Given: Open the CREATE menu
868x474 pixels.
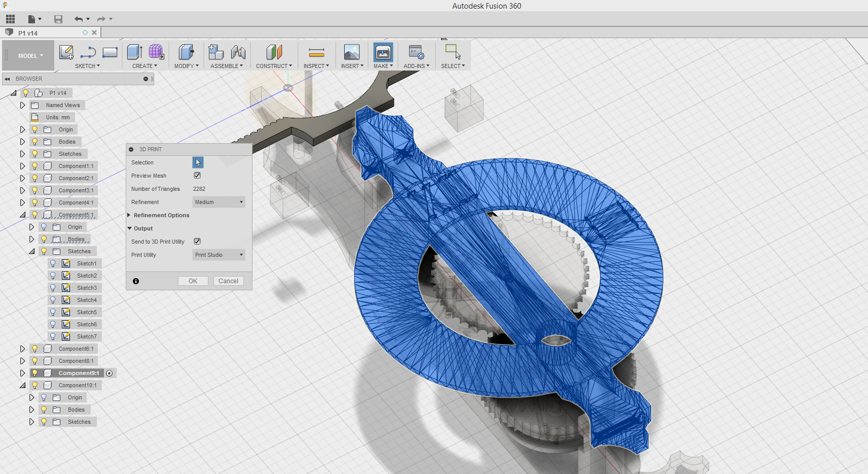Looking at the screenshot, I should coord(144,66).
